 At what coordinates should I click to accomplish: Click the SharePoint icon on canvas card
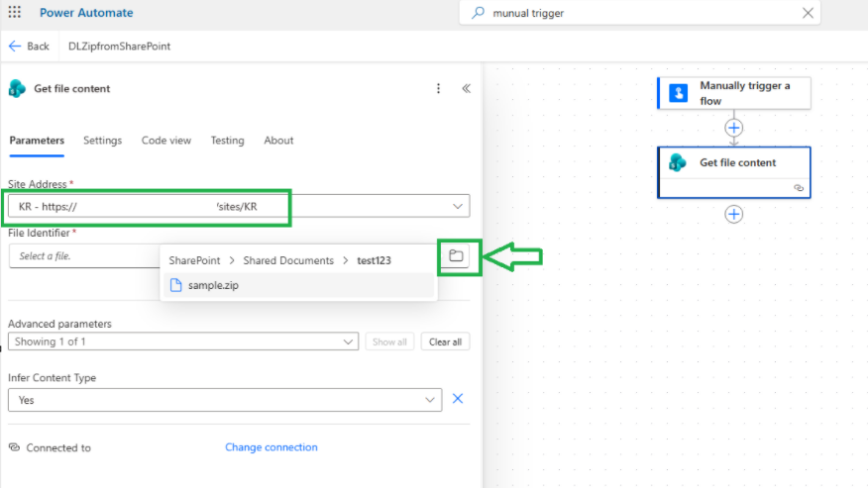click(678, 162)
